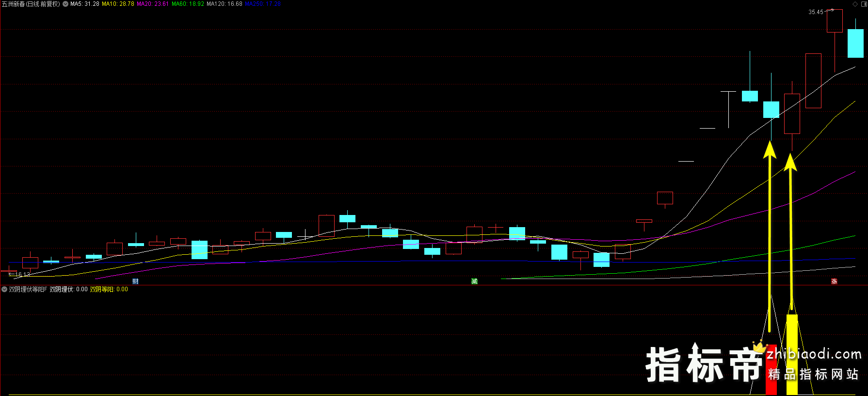868x396 pixels.
Task: Click the blue 财 marker icon
Action: tap(135, 281)
